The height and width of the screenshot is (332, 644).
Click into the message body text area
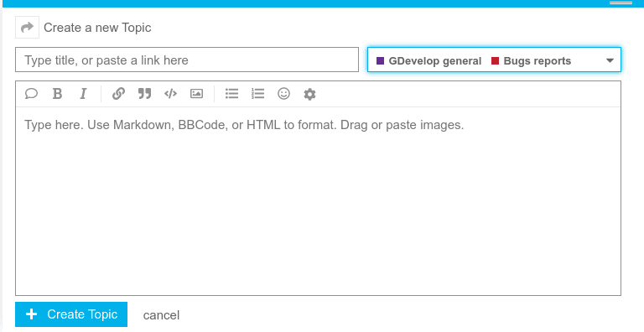click(x=318, y=201)
